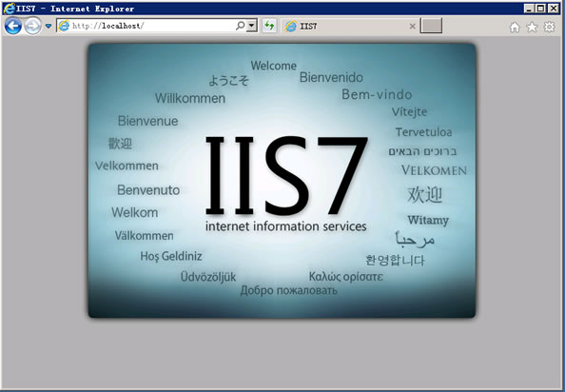The width and height of the screenshot is (565, 392).
Task: Maximize the Internet Explorer window
Action: point(541,9)
